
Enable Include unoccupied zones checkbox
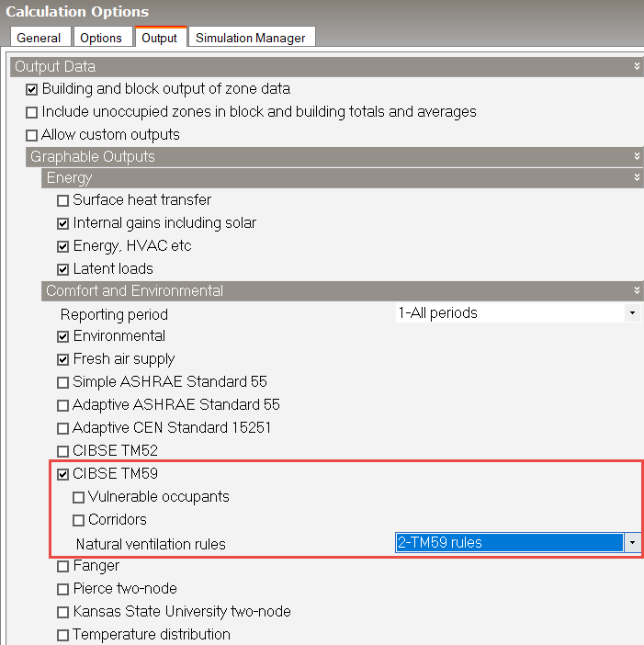point(32,112)
